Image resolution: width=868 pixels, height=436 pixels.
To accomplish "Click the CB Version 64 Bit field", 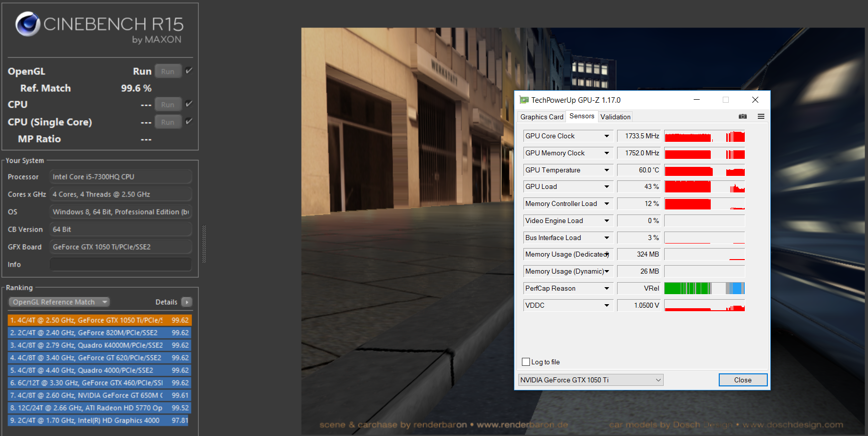I will coord(121,230).
